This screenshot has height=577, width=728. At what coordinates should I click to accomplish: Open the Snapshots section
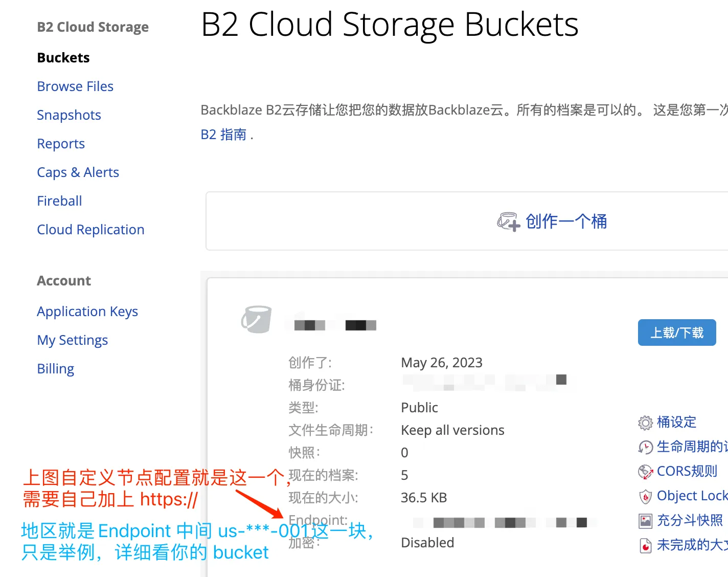pyautogui.click(x=69, y=115)
